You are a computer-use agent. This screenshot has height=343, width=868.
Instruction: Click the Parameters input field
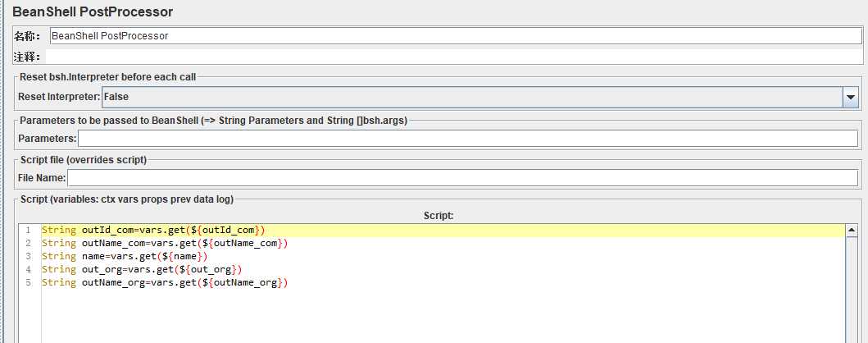[468, 138]
